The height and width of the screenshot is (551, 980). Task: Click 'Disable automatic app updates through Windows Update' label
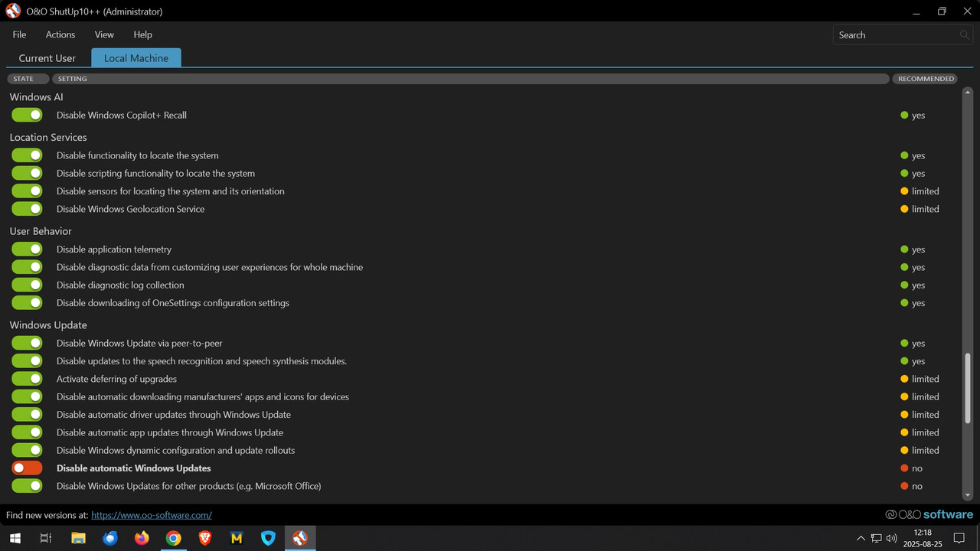coord(170,432)
